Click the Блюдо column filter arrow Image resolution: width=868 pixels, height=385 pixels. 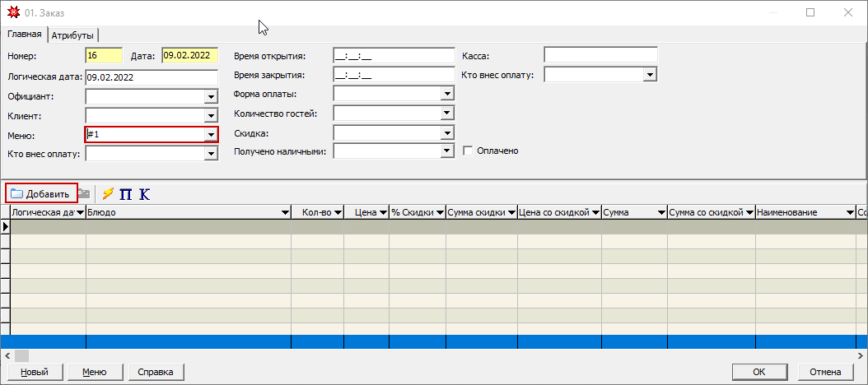(x=284, y=212)
